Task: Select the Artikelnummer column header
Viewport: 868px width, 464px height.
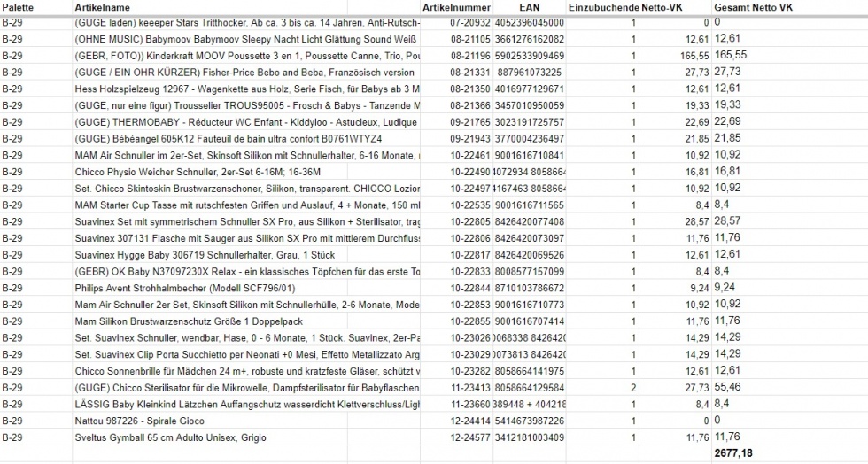Action: click(456, 7)
